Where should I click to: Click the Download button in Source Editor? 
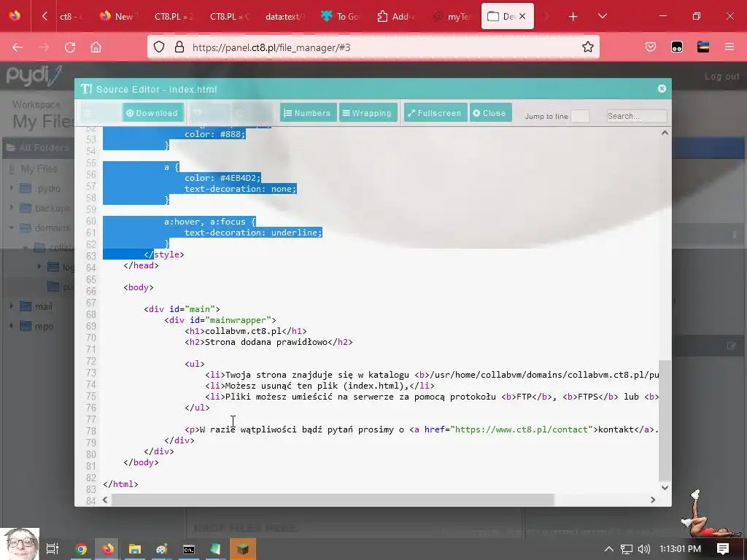tap(153, 113)
